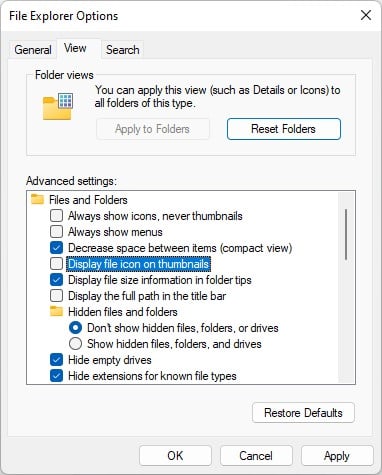Uncheck Hide empty drives

point(56,360)
